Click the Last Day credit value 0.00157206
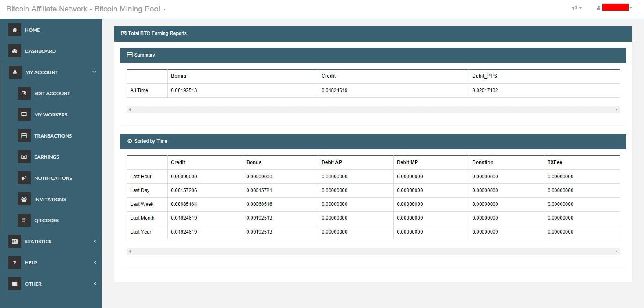Image resolution: width=644 pixels, height=308 pixels. (184, 190)
